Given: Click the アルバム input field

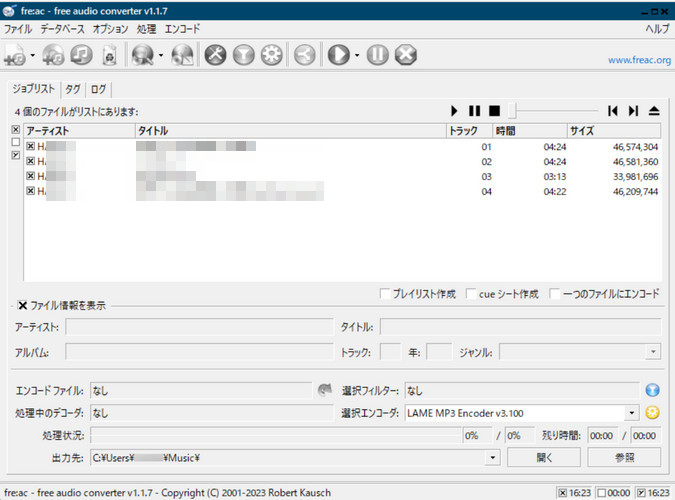Looking at the screenshot, I should [x=199, y=352].
